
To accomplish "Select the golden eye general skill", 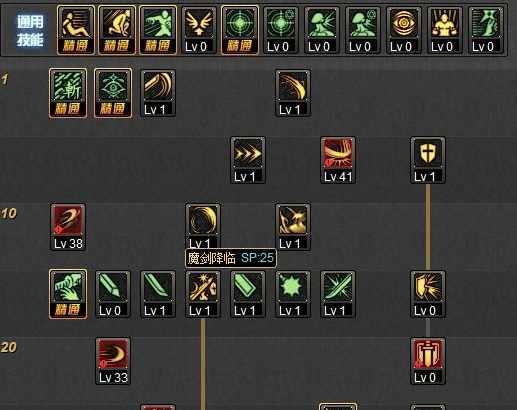I will tap(403, 30).
